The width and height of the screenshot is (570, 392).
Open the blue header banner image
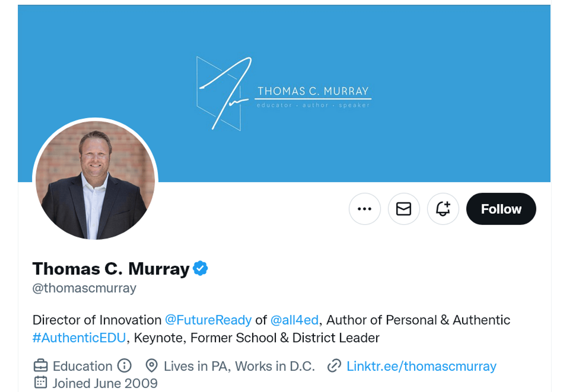click(284, 94)
